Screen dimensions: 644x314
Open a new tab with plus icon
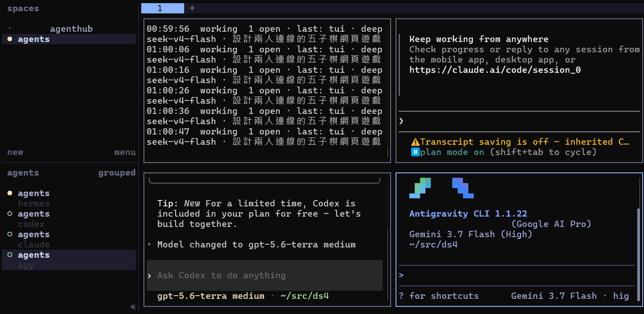tap(192, 8)
